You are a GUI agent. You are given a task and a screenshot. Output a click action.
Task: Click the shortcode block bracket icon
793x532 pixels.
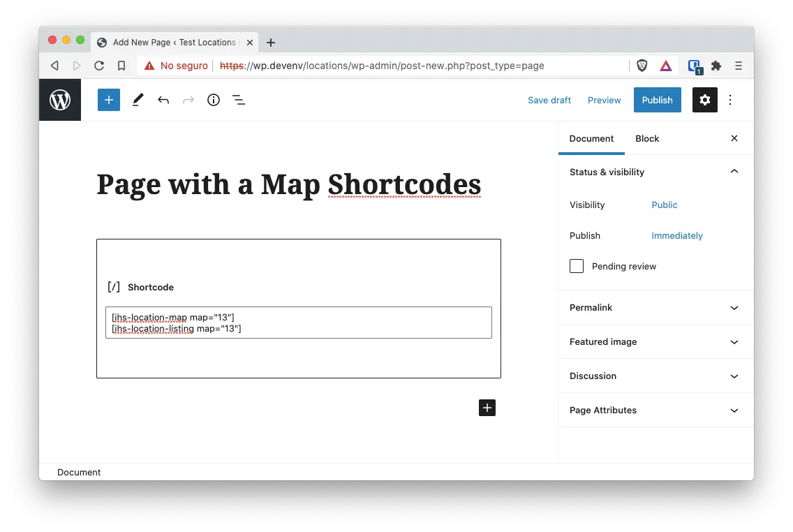(114, 287)
